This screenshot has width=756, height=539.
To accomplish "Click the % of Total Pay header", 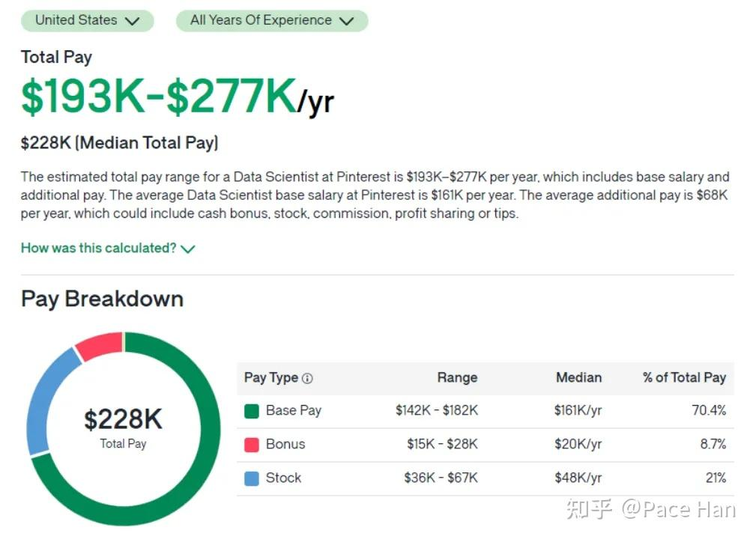I will pyautogui.click(x=684, y=377).
